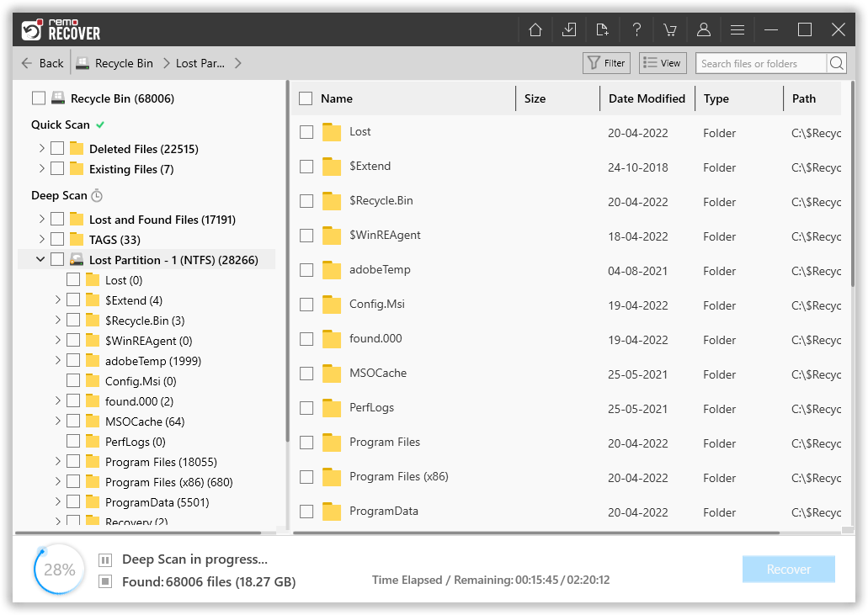Click the found.000 folder icon in file list
Viewport: 868px width, 615px height.
[332, 339]
